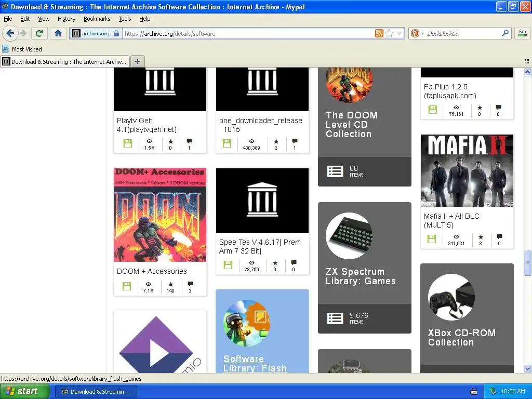The height and width of the screenshot is (399, 532).
Task: Click the DOOM + Accessories cover thumbnail
Action: [x=160, y=215]
